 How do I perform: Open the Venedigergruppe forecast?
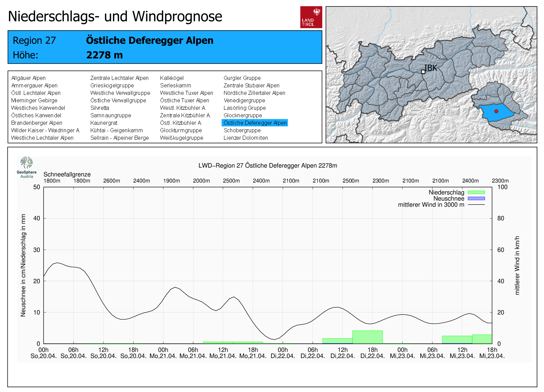coord(244,100)
